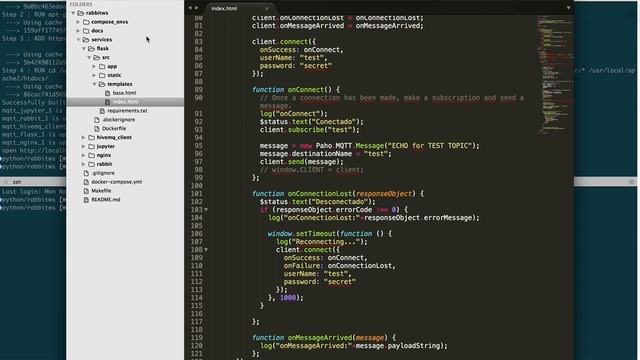Collapse the services folder arrow
640x360 pixels.
pyautogui.click(x=78, y=40)
